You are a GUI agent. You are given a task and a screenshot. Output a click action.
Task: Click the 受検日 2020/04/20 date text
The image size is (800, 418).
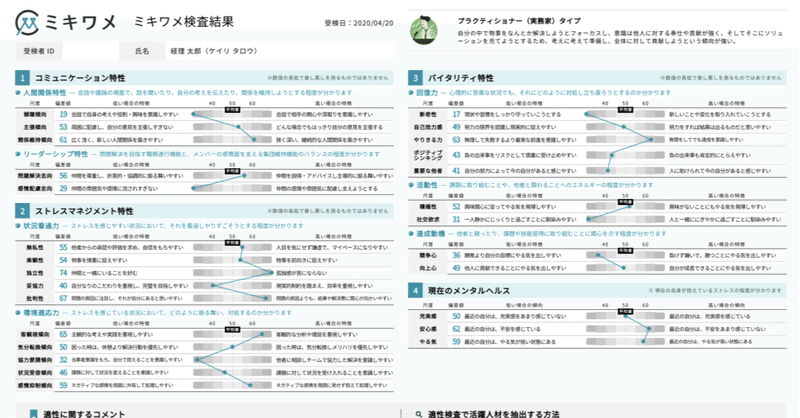pos(359,23)
